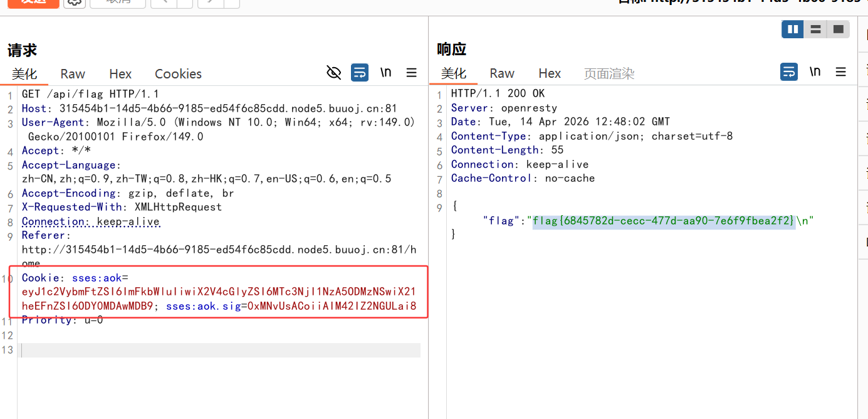The image size is (868, 419).
Task: Open the request Cookies tab
Action: coord(178,74)
